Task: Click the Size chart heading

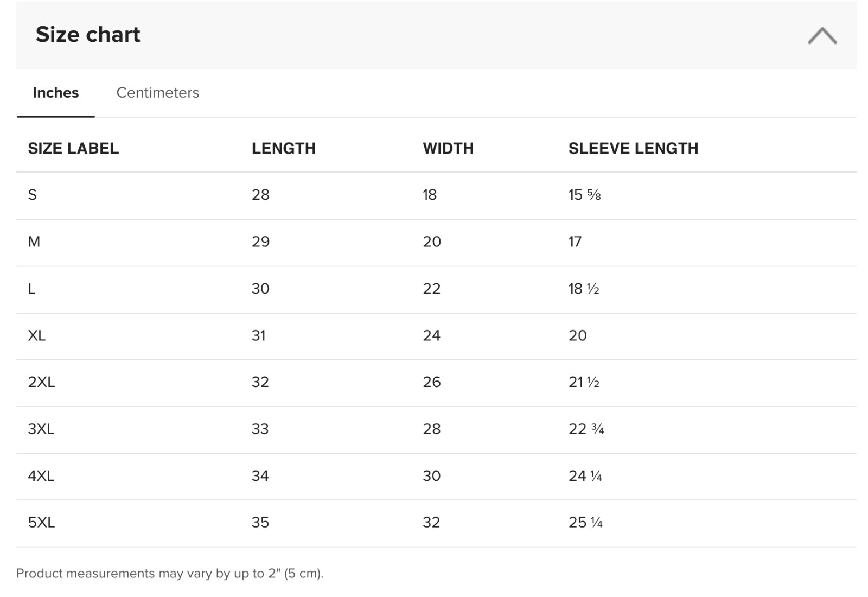Action: pyautogui.click(x=88, y=35)
